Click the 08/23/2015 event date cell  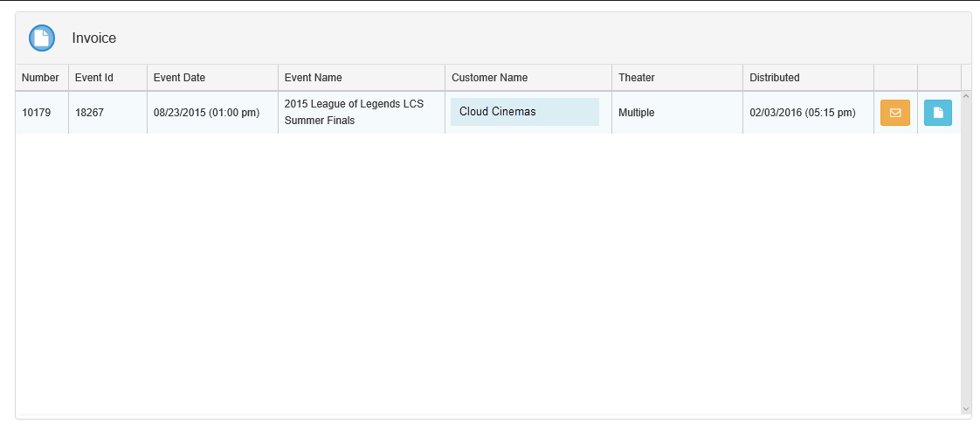206,113
